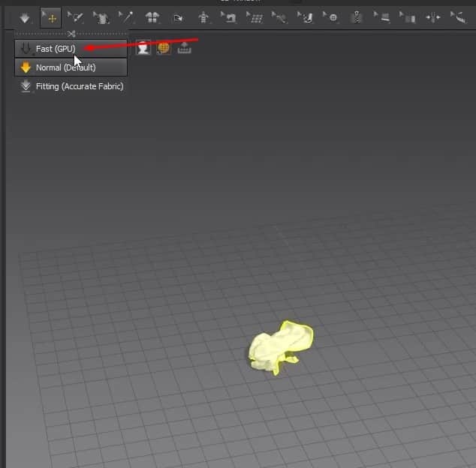Screen dimensions: 476x468
Task: Select the mesh grid tool icon
Action: click(255, 17)
